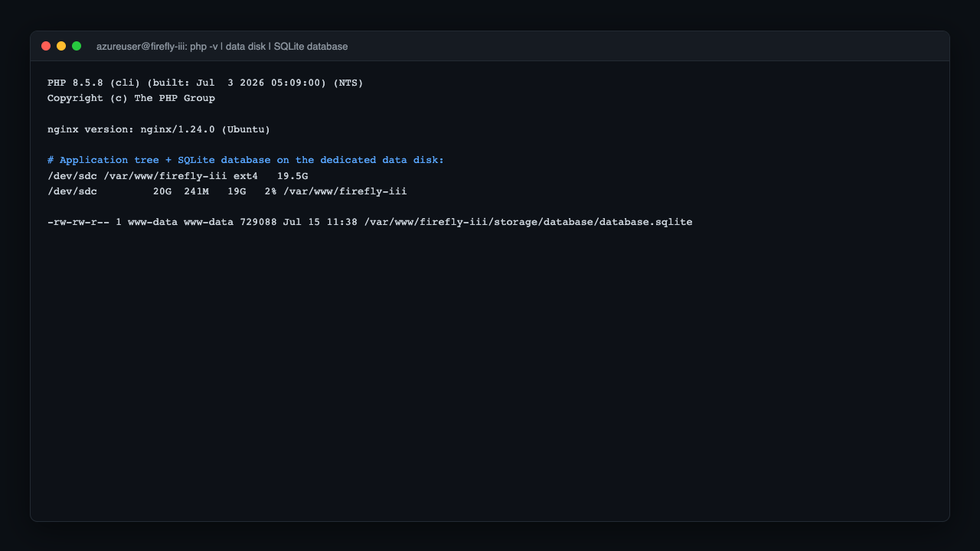
Task: Click the '/dev/sdc 20G 241M 19G 2%' line
Action: point(227,191)
